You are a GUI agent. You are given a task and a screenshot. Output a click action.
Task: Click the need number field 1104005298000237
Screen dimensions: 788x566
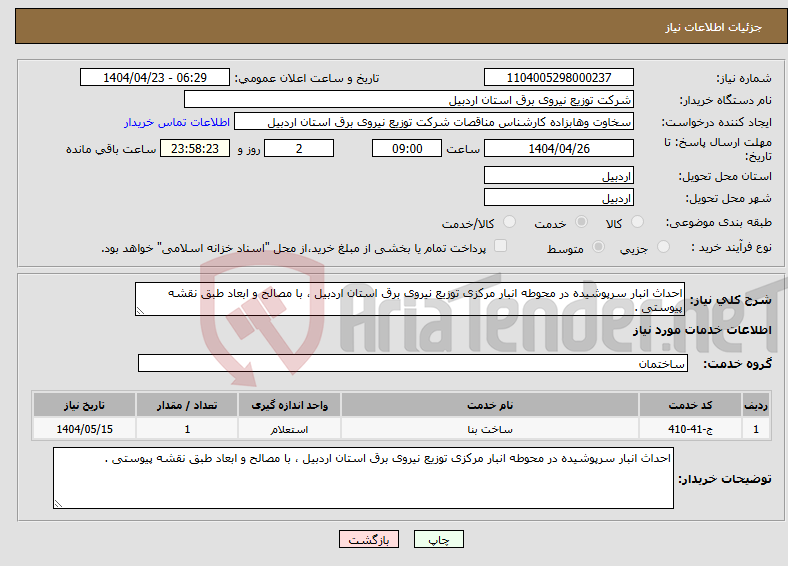click(x=559, y=77)
